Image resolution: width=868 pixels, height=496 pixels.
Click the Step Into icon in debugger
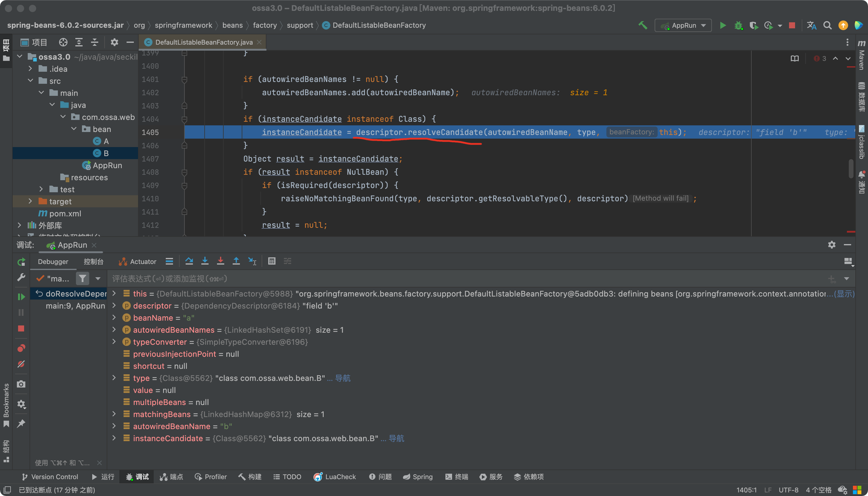[x=204, y=261]
